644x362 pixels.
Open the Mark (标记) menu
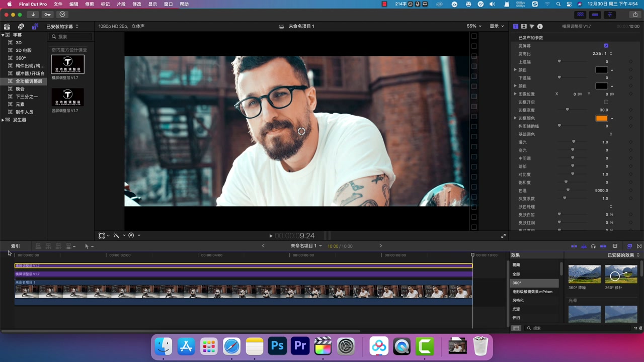(105, 4)
